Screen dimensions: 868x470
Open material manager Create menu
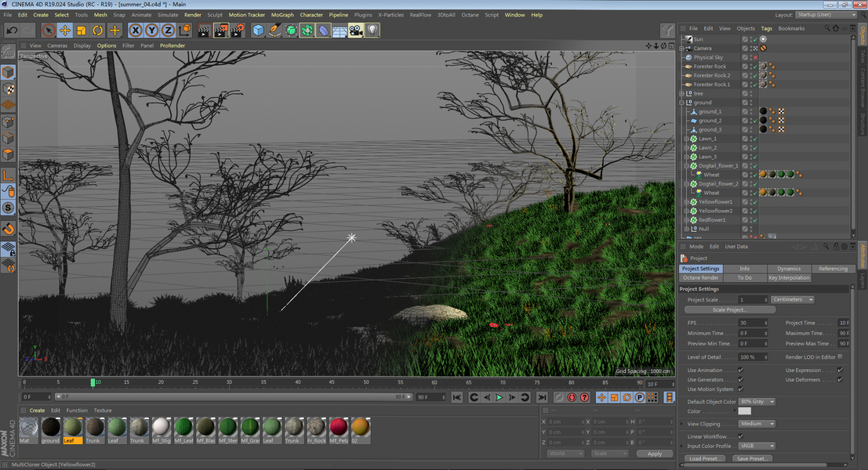coord(37,410)
